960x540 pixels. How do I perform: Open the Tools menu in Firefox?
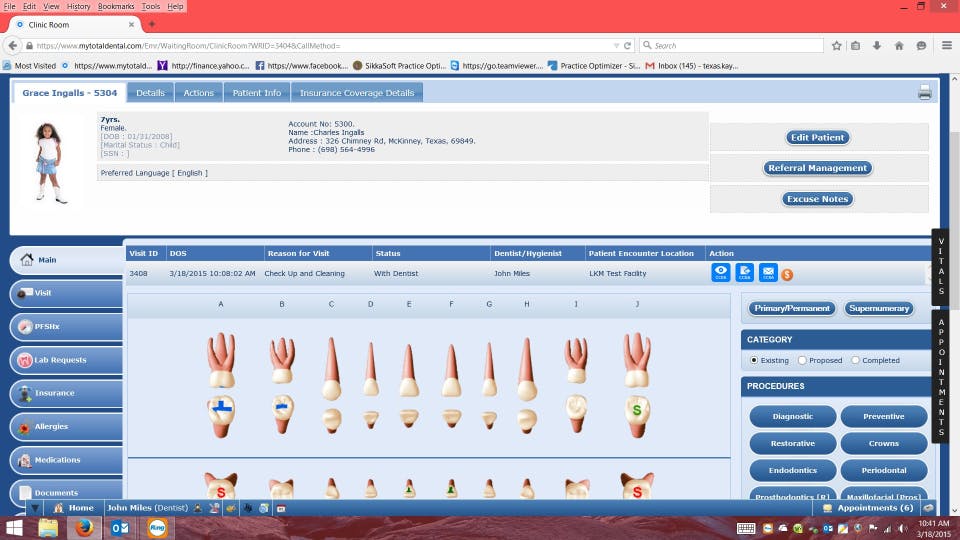point(151,6)
